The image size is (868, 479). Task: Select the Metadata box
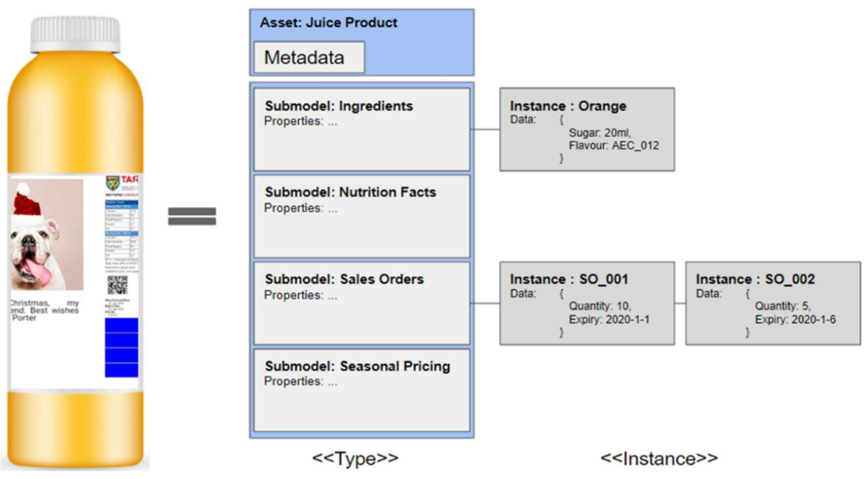309,57
